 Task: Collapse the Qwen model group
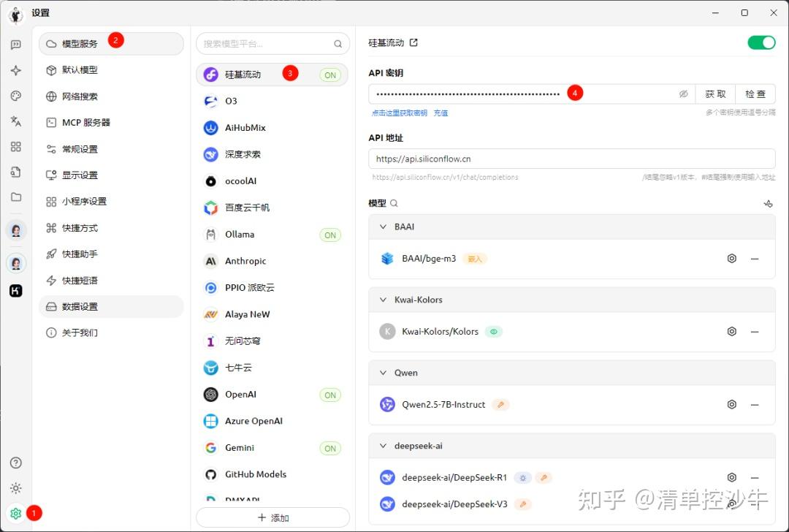point(383,373)
